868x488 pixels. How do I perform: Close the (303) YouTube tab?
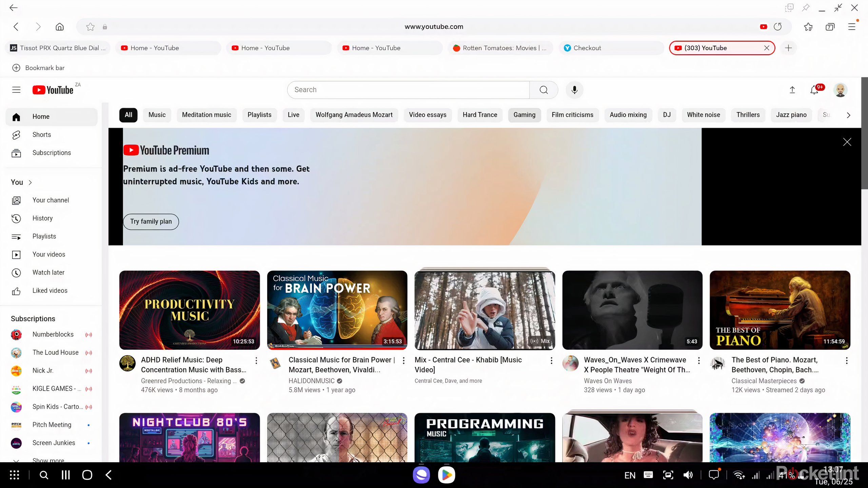click(x=767, y=48)
